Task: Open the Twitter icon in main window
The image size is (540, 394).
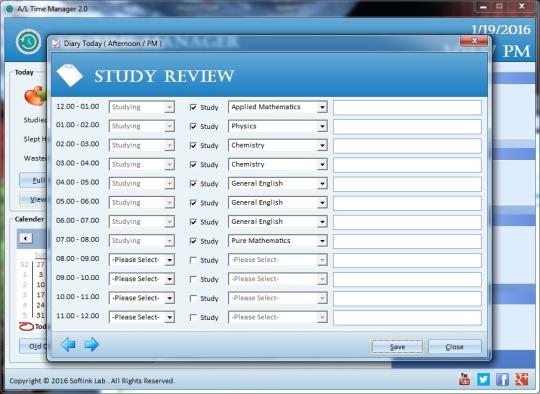Action: pyautogui.click(x=484, y=380)
